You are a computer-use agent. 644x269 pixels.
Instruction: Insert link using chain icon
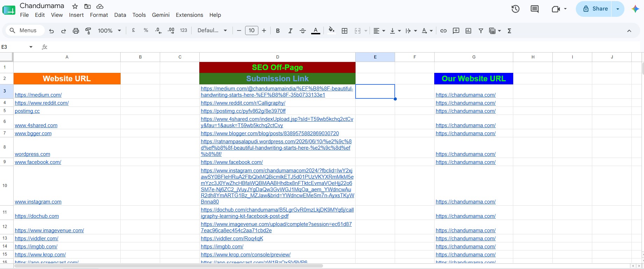click(x=443, y=31)
